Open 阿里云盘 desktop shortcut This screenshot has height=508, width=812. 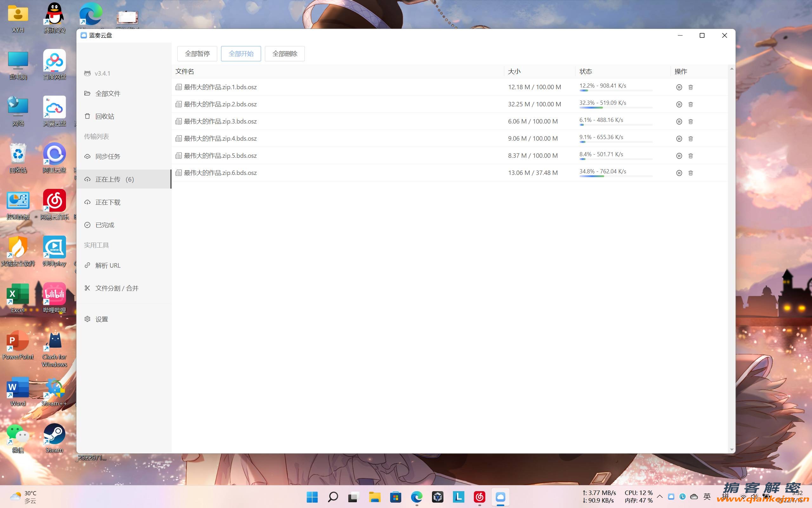click(x=54, y=158)
